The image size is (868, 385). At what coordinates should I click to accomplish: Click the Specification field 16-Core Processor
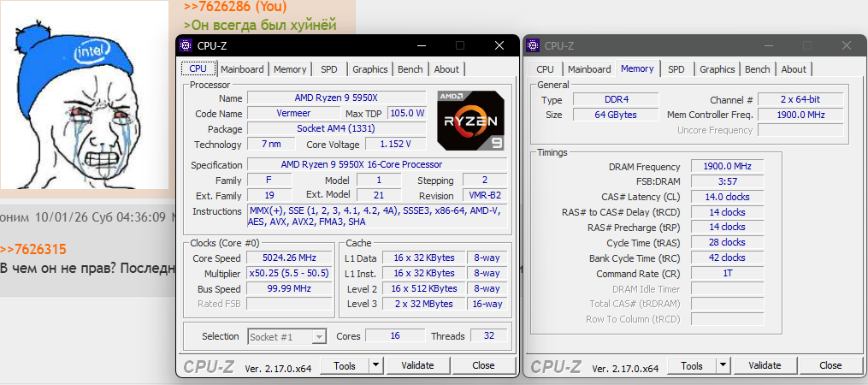(377, 165)
